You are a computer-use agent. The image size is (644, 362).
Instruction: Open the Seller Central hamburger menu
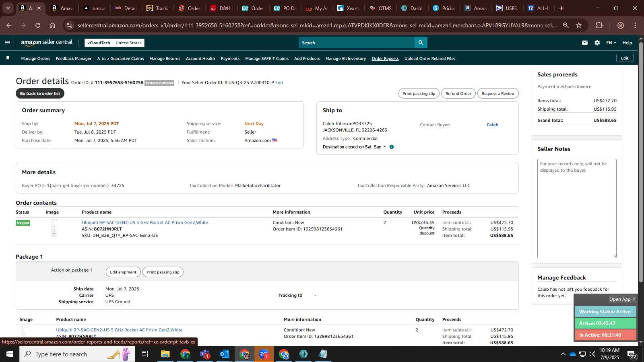point(8,43)
